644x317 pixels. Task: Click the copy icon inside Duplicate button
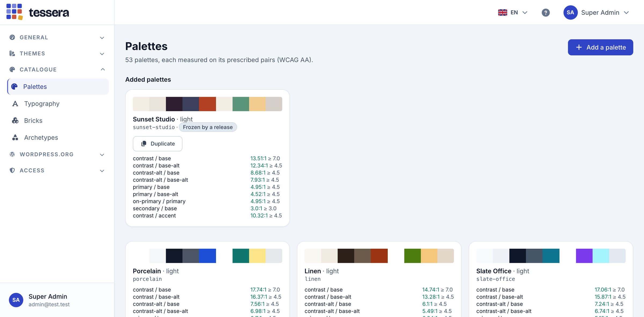[144, 144]
